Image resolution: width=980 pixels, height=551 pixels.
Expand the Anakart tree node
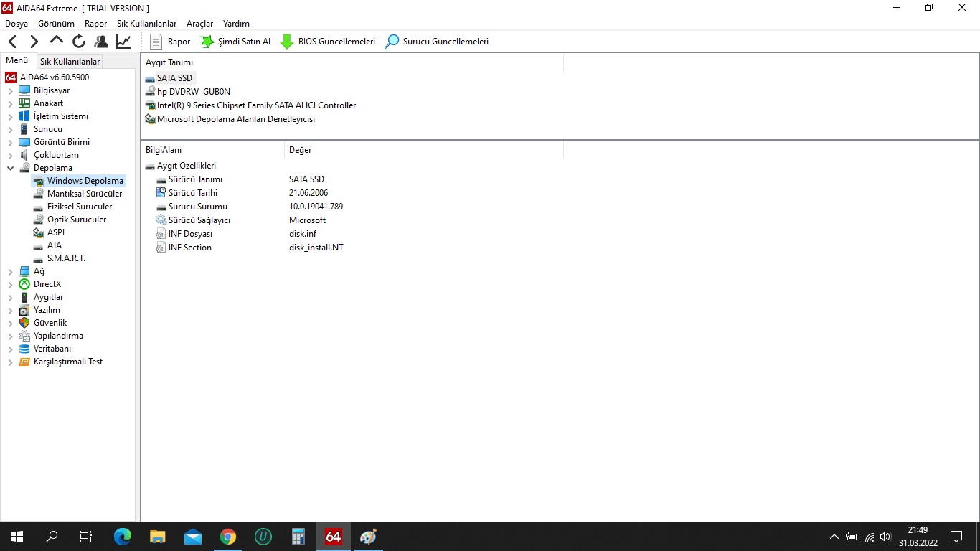(x=11, y=104)
